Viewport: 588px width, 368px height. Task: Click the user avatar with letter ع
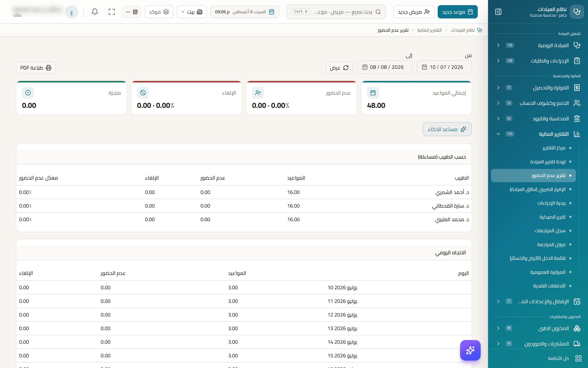coord(72,12)
